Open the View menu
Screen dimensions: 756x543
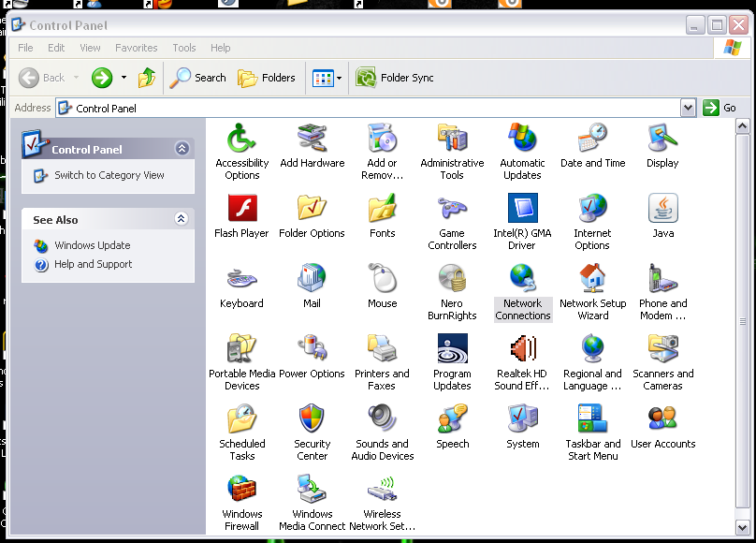tap(90, 48)
